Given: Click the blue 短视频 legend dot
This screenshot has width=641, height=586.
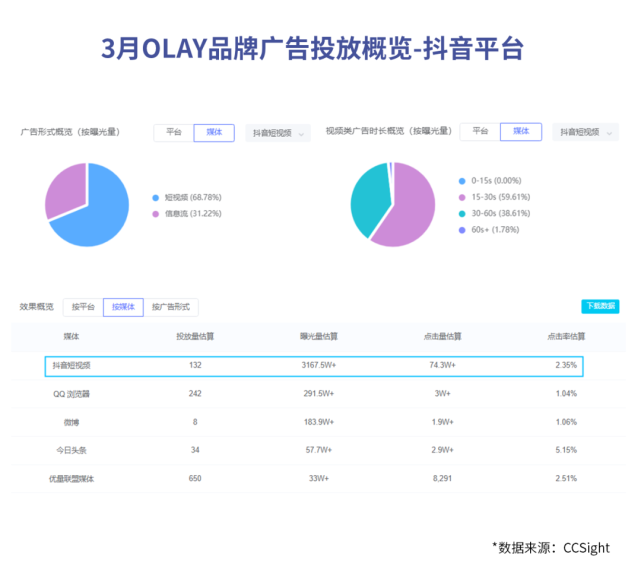Looking at the screenshot, I should (x=156, y=198).
